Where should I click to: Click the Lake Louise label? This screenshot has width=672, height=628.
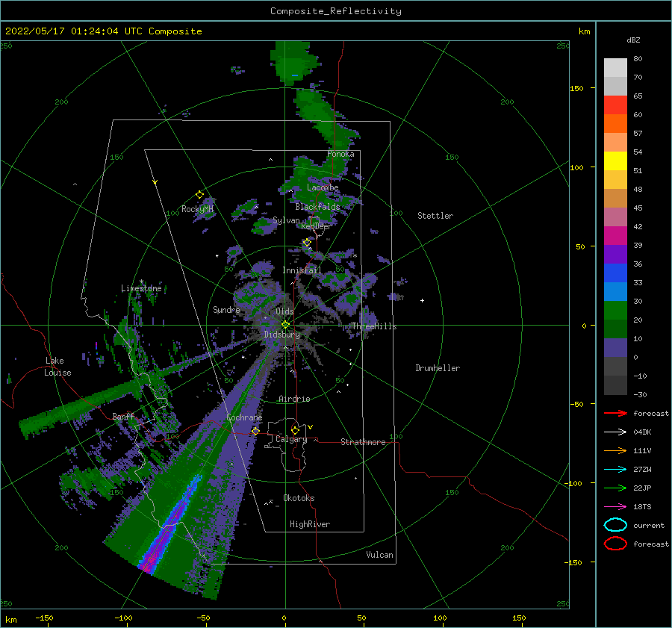58,367
